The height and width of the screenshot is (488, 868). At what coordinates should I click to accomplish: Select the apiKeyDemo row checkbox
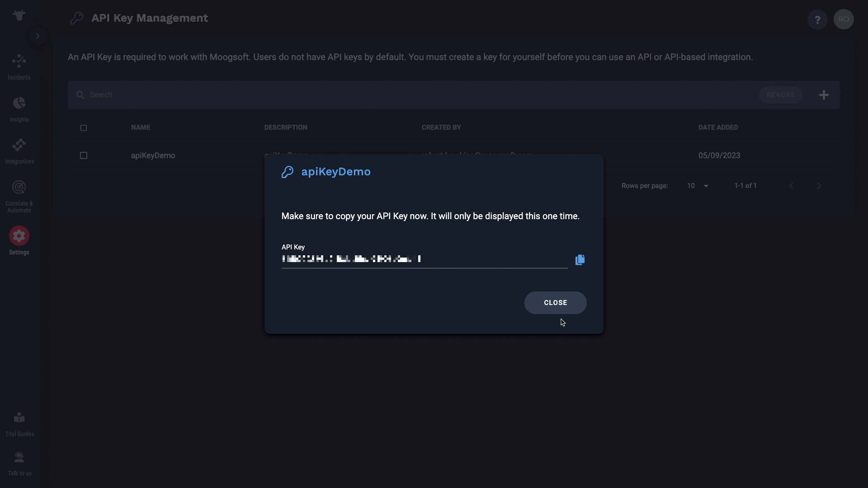tap(84, 155)
